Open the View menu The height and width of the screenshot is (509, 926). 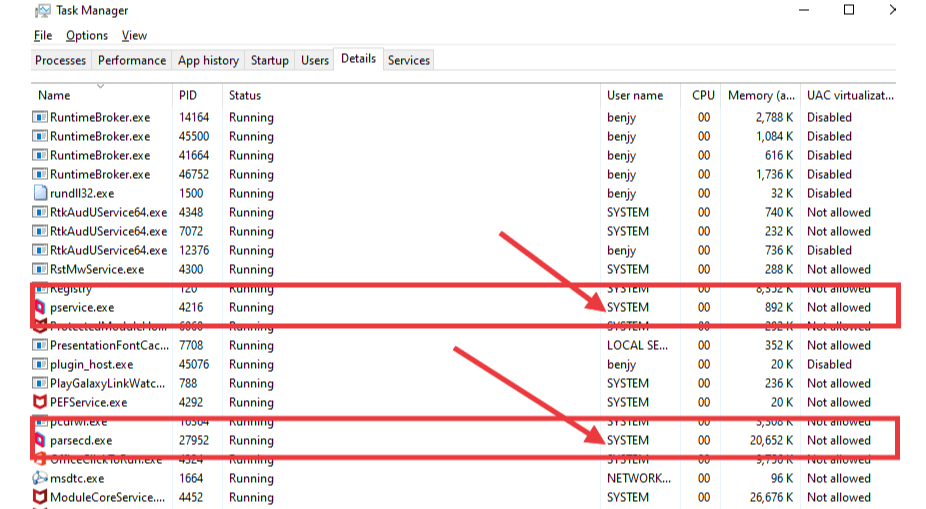click(x=134, y=35)
